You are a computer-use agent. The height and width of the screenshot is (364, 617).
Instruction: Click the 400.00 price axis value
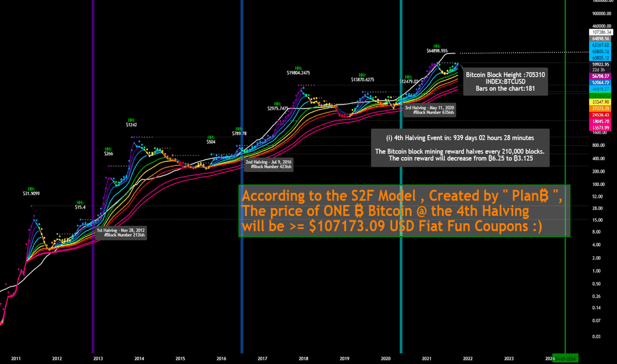(598, 159)
